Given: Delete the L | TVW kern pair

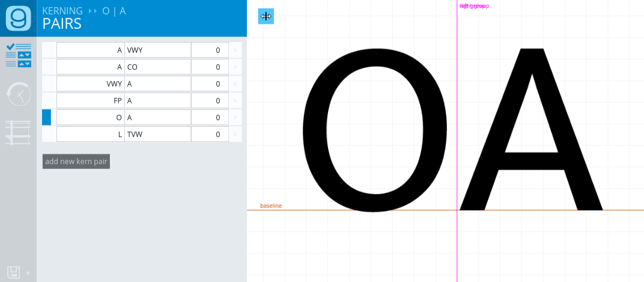Looking at the screenshot, I should [x=235, y=134].
